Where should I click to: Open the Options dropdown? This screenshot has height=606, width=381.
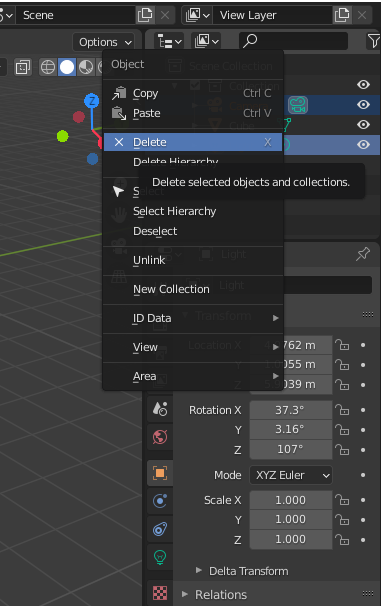pyautogui.click(x=104, y=42)
